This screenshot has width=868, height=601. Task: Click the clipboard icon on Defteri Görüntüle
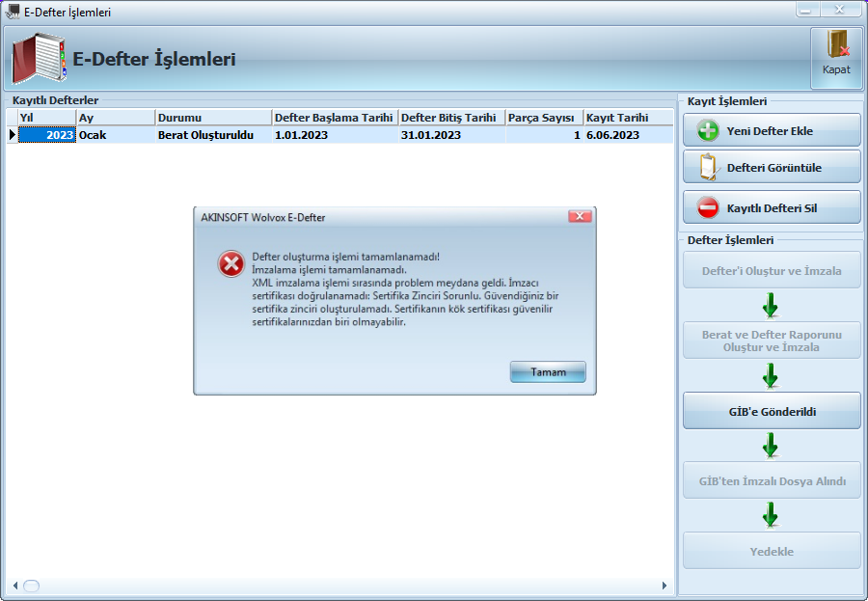click(709, 167)
